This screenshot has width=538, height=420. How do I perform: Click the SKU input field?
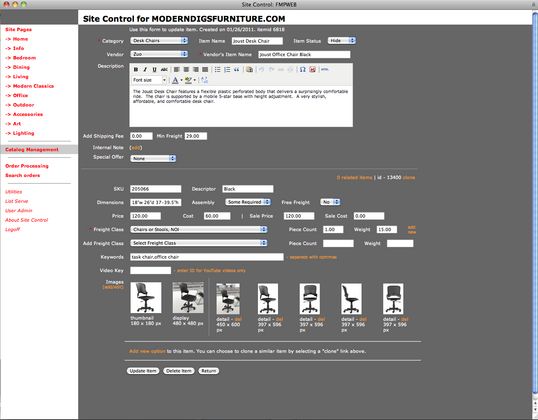click(x=156, y=189)
